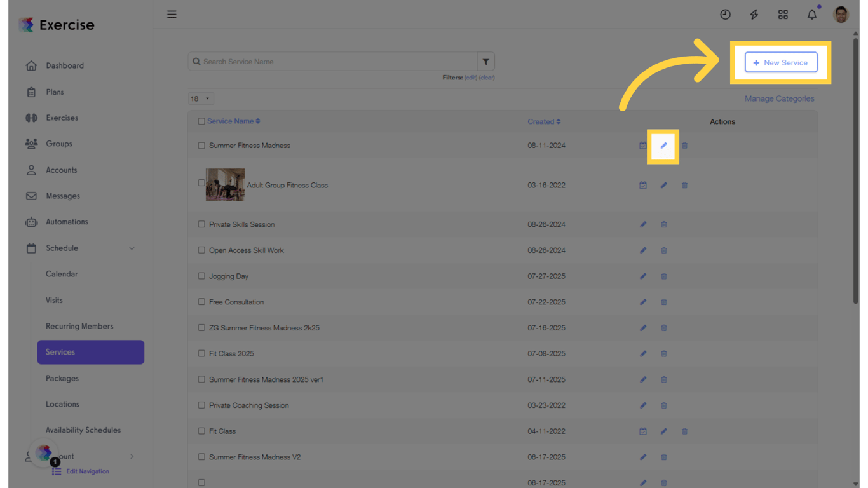The image size is (868, 488).
Task: Click the filter funnel icon
Action: [485, 62]
